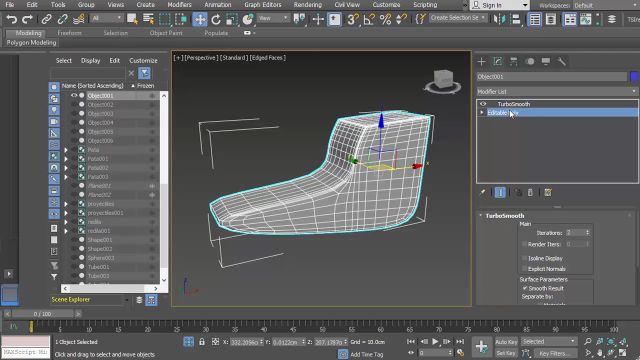This screenshot has height=360, width=640.
Task: Activate the Select and Link tool
Action: 46,19
